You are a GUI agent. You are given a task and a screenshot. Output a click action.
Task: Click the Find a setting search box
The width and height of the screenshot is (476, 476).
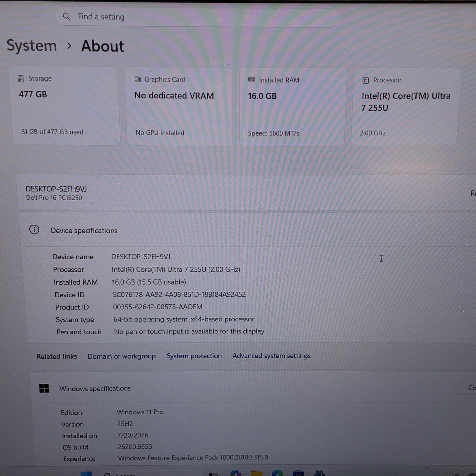tap(197, 17)
